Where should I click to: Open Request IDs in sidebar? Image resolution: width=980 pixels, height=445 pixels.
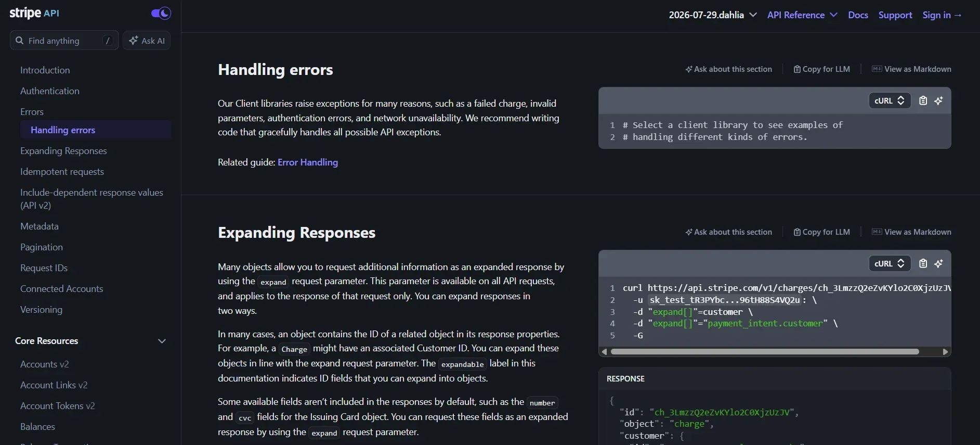(44, 268)
